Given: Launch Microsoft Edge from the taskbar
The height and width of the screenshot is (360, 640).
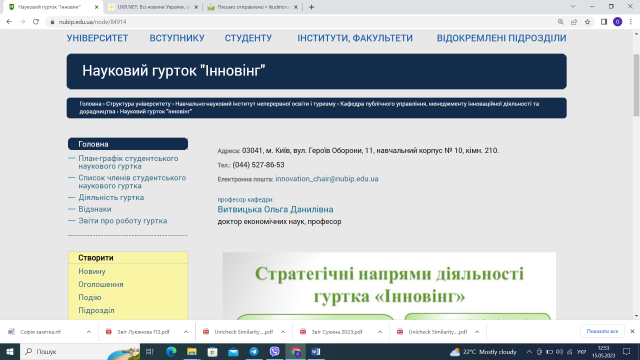Looking at the screenshot, I should tap(171, 352).
